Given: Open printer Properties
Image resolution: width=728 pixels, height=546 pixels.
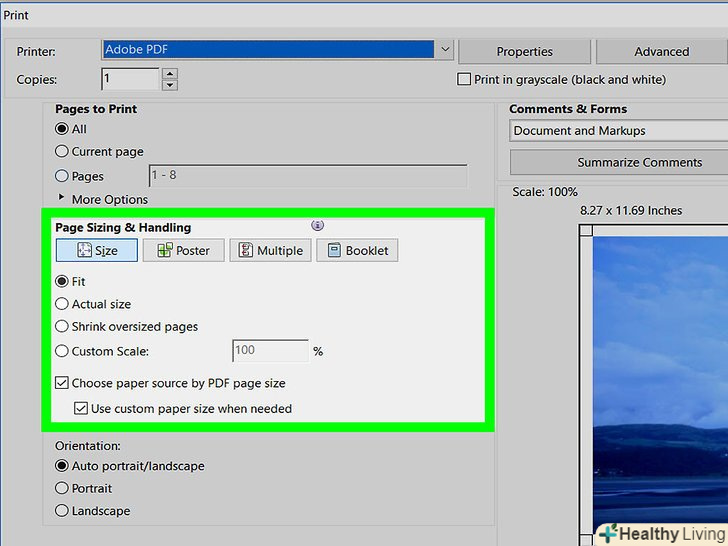Looking at the screenshot, I should [x=524, y=52].
